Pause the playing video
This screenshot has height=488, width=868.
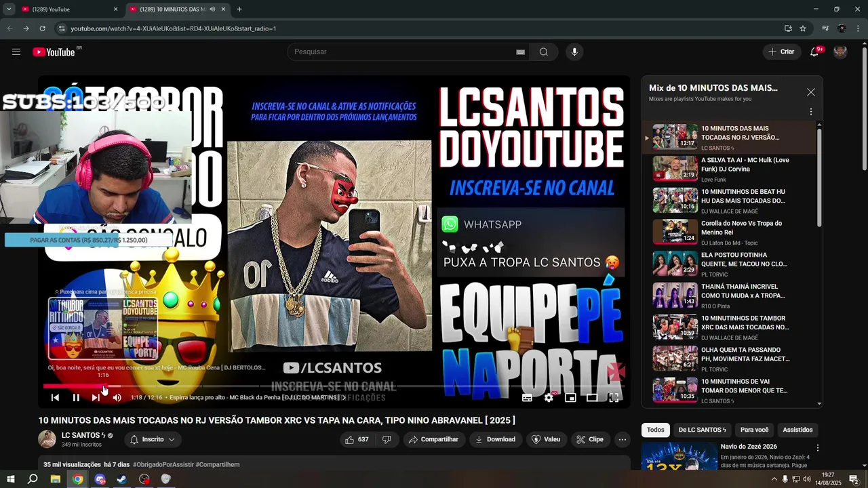[76, 398]
